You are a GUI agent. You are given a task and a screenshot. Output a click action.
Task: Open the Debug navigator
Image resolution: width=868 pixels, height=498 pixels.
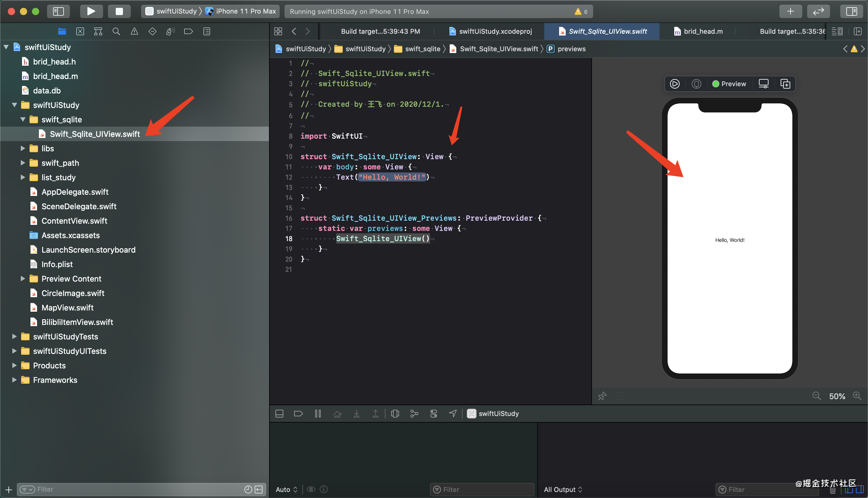(171, 31)
